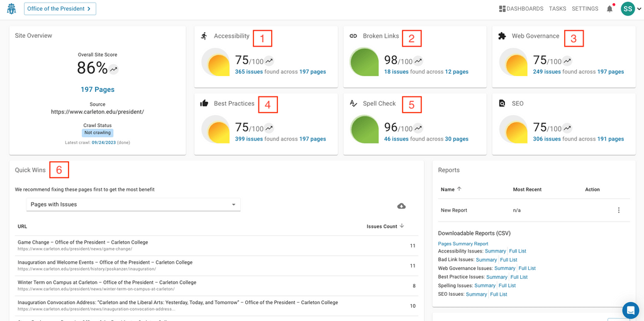Open the chat support widget icon

coord(630,310)
